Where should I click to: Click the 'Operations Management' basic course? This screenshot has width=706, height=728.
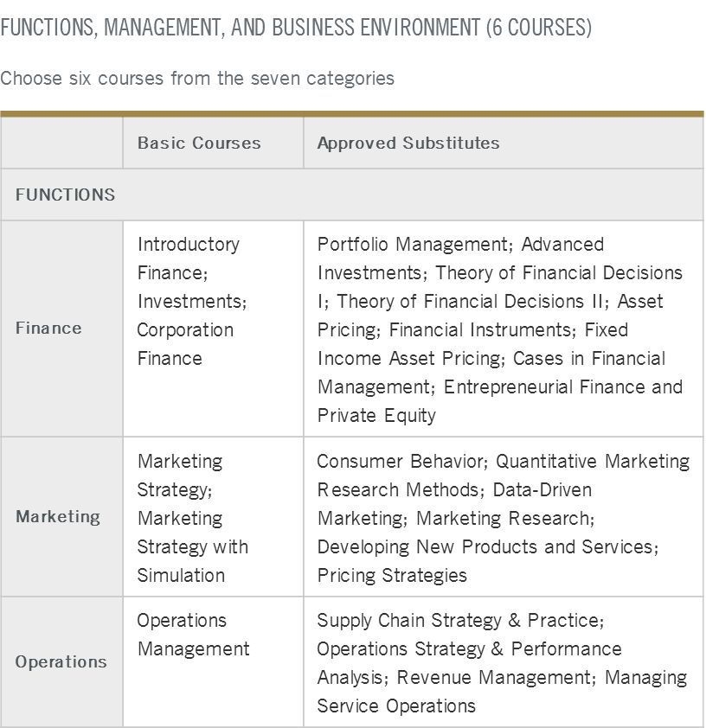[193, 635]
